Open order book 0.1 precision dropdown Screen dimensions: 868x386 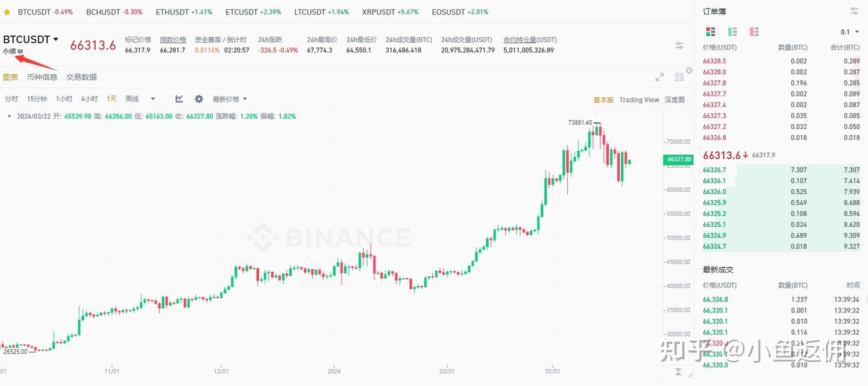pos(850,32)
